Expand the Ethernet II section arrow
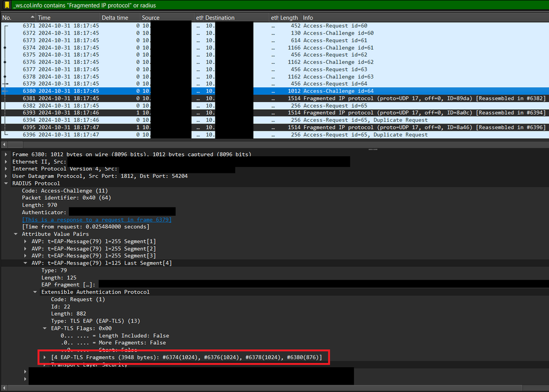549x392 pixels. pos(6,162)
